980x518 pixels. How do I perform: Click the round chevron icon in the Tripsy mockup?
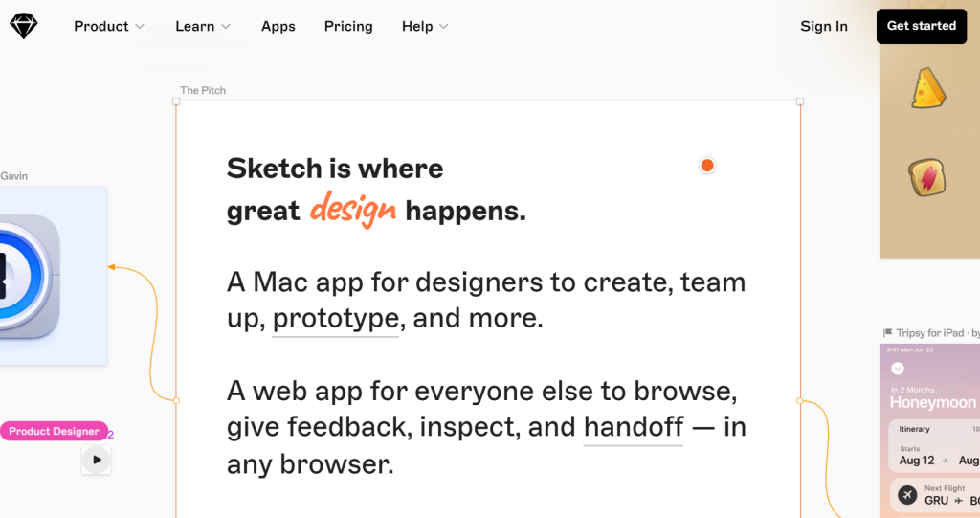click(897, 368)
